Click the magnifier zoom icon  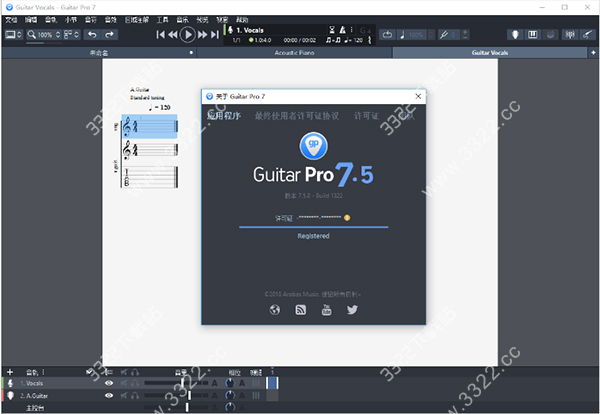[32, 35]
